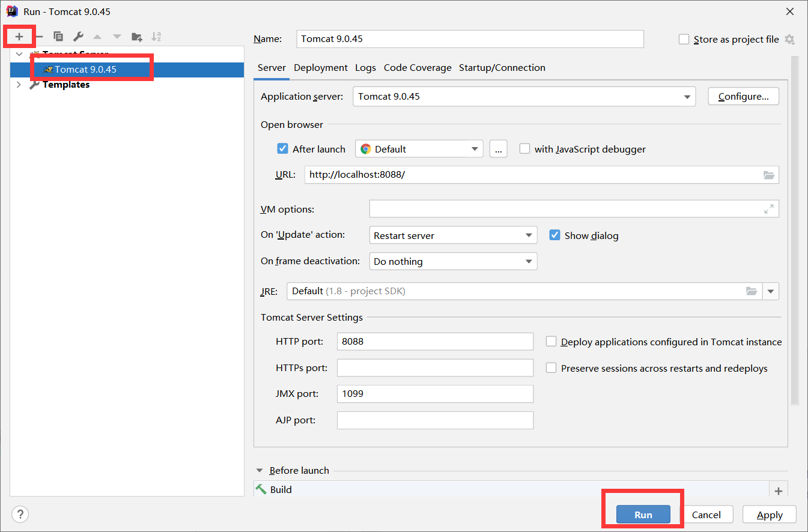The width and height of the screenshot is (808, 532).
Task: Open the Default browser dropdown
Action: pyautogui.click(x=419, y=149)
